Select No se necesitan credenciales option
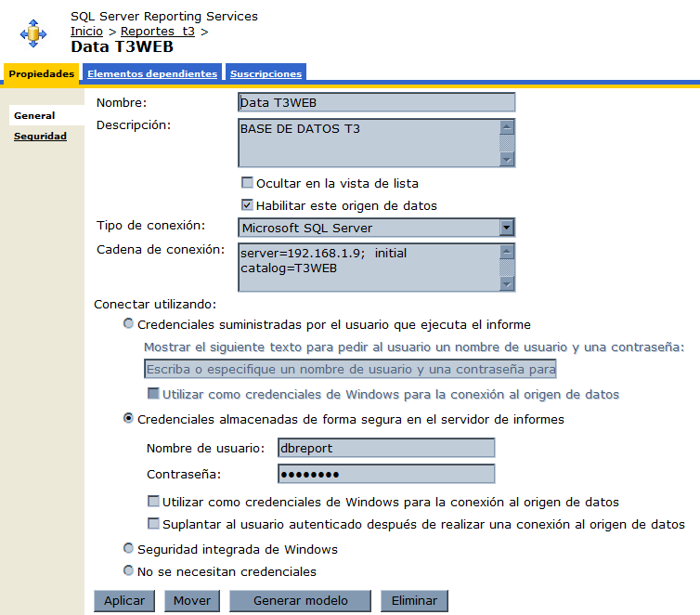The image size is (700, 615). 128,570
